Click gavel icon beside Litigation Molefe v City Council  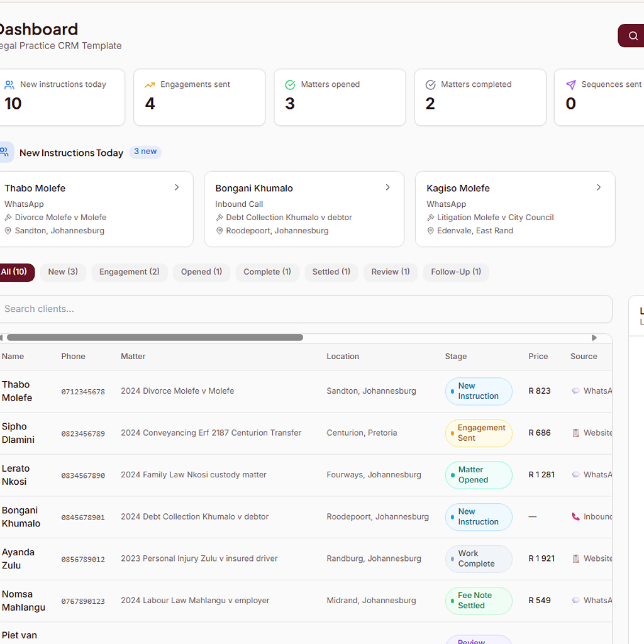[x=430, y=217]
